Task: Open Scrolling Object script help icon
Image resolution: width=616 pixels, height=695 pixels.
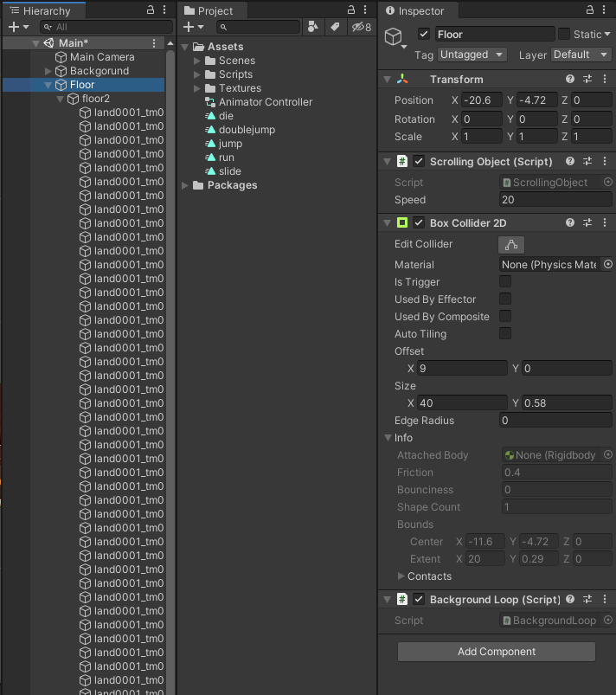Action: [x=570, y=161]
